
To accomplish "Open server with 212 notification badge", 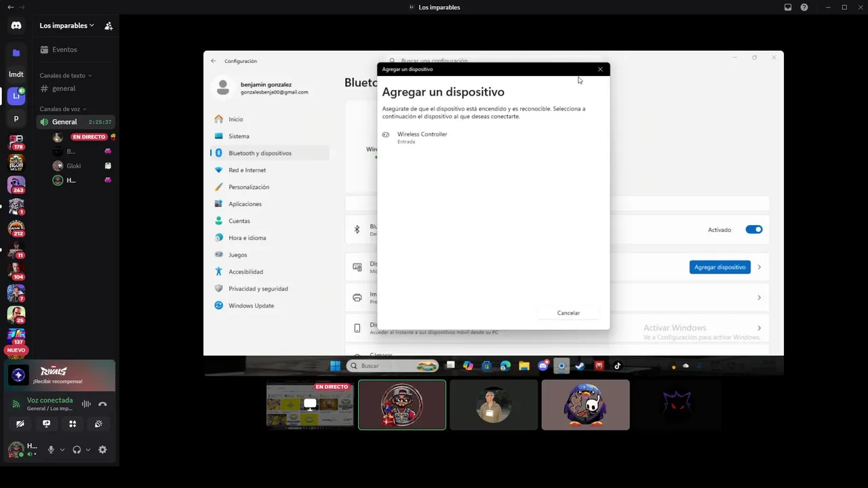I will 16,228.
